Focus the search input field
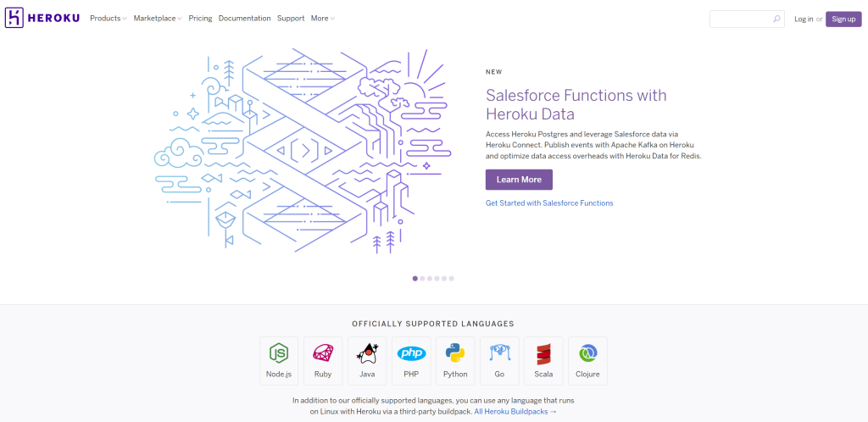Viewport: 868px width, 422px height. tap(742, 19)
